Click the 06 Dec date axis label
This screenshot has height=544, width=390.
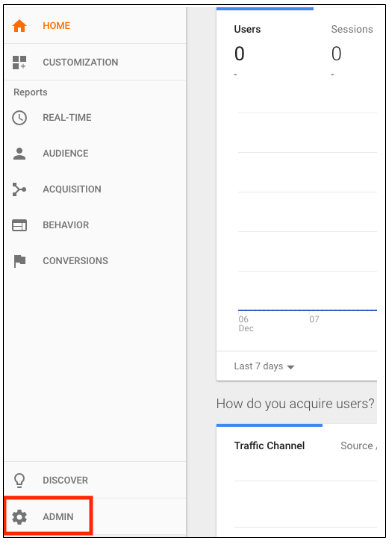[x=246, y=324]
